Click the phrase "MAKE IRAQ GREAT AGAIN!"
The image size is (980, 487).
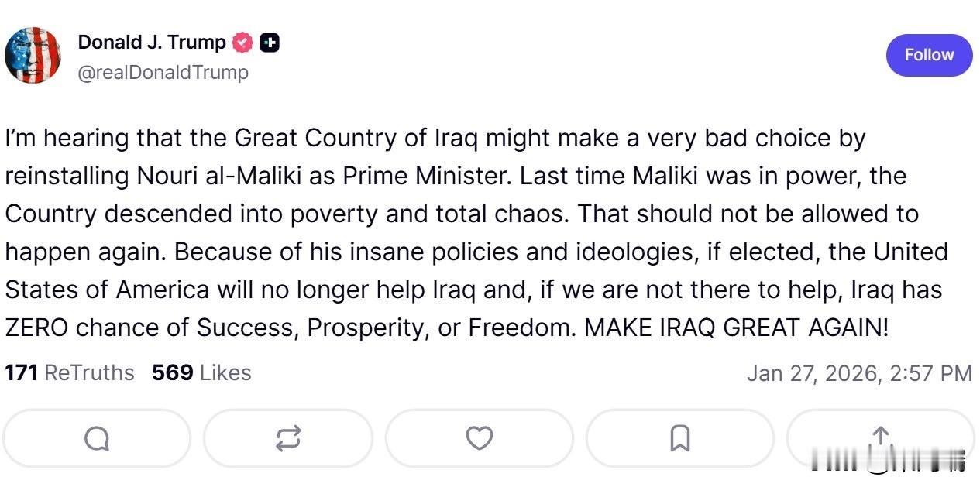(x=736, y=328)
